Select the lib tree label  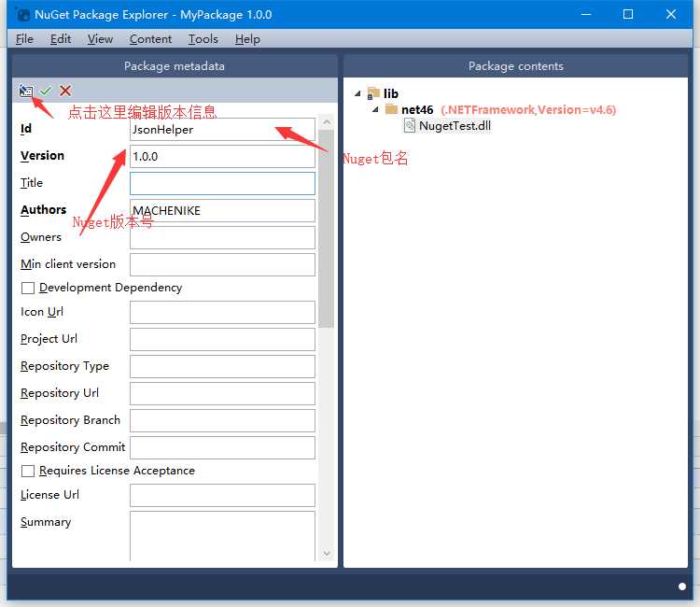391,93
